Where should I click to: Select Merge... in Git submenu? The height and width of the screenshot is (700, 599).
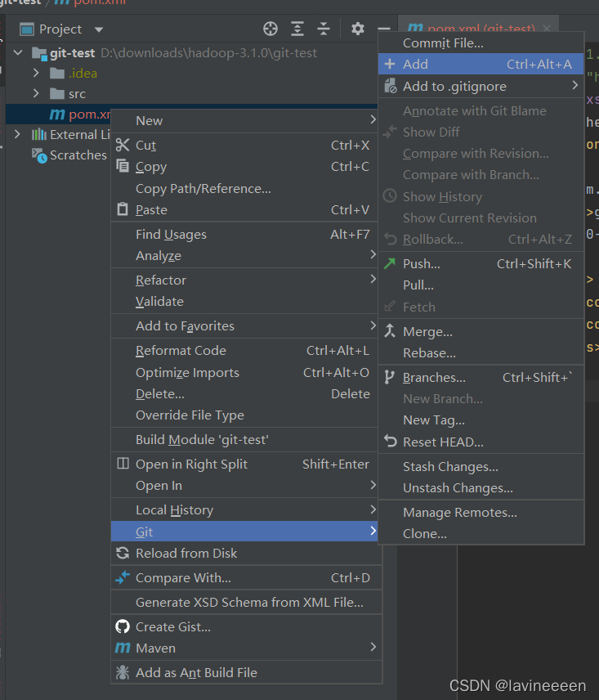click(x=481, y=332)
